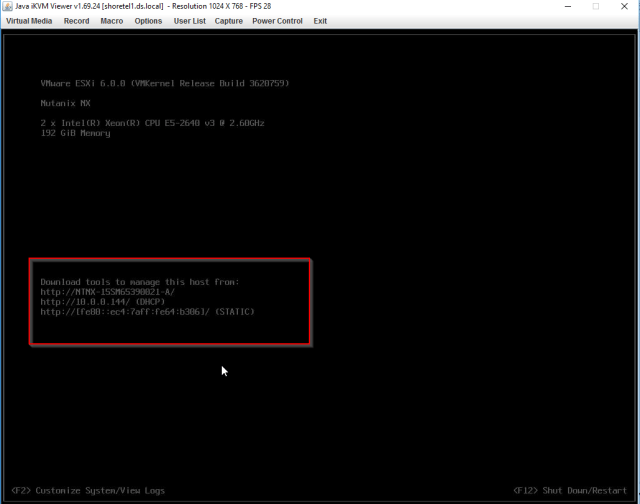Screen dimensions: 640x504
Task: Open the Options menu
Action: 148,21
